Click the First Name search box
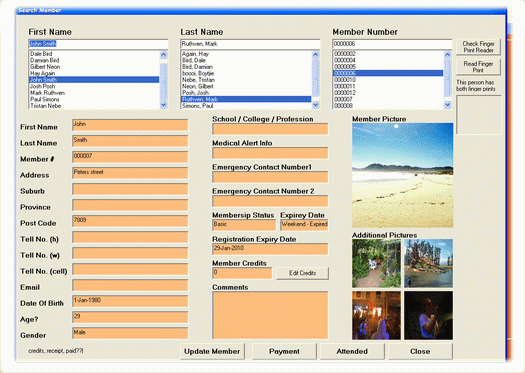525x373 pixels. tap(98, 44)
